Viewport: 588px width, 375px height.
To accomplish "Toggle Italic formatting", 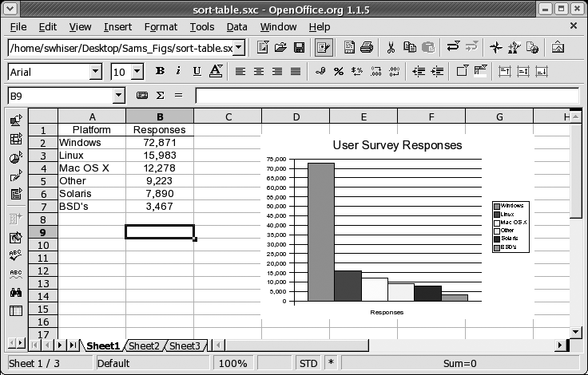I will pos(178,71).
